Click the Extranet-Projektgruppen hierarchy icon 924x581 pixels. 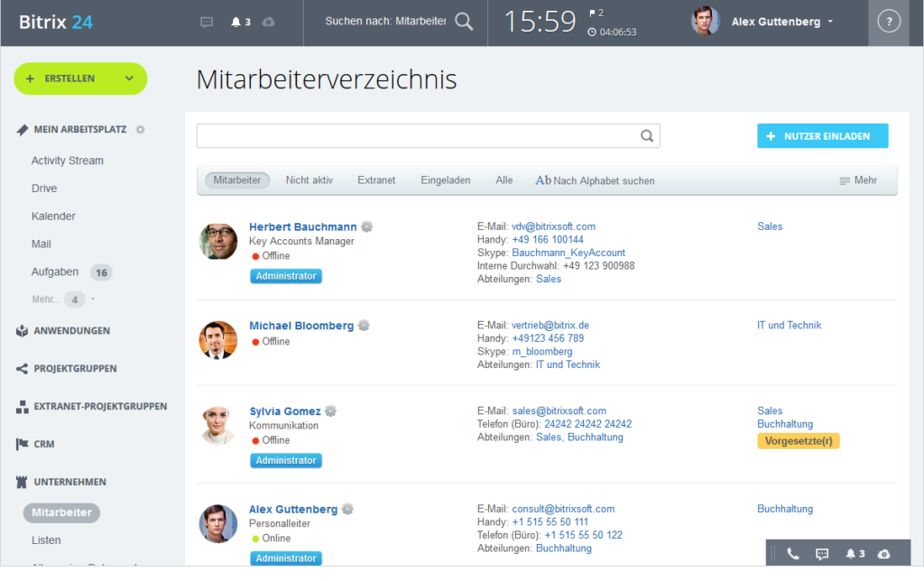pos(22,407)
